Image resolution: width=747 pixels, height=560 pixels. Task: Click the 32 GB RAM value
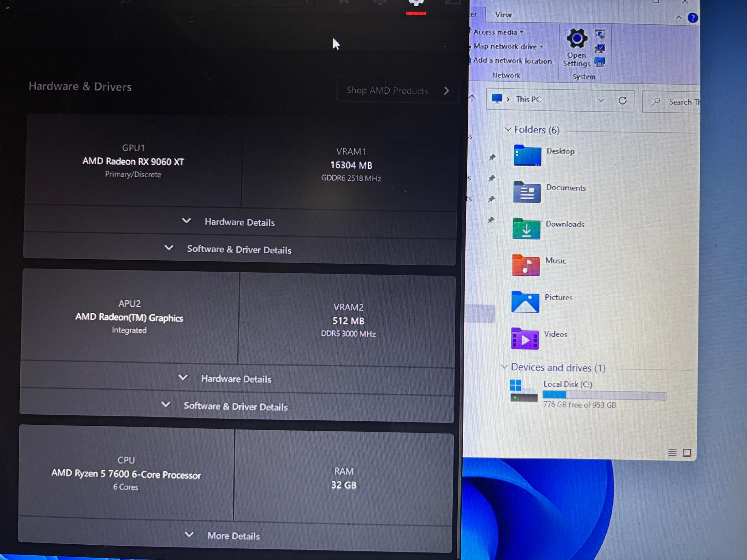(x=344, y=485)
